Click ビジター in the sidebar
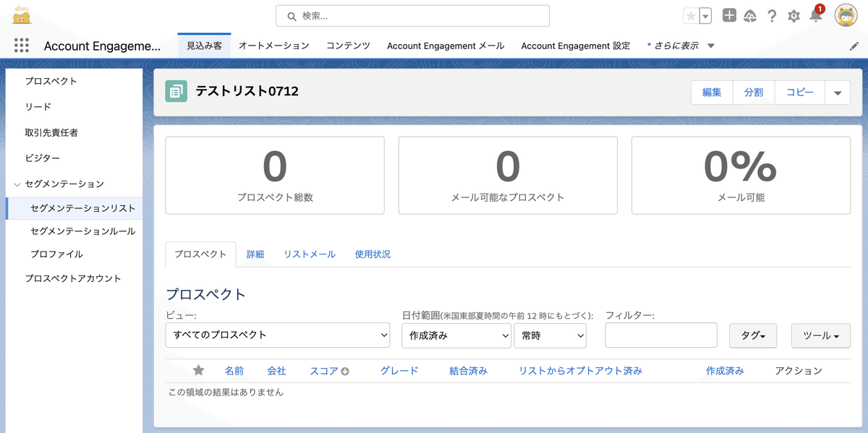Screen dimensions: 868x433 [x=42, y=158]
